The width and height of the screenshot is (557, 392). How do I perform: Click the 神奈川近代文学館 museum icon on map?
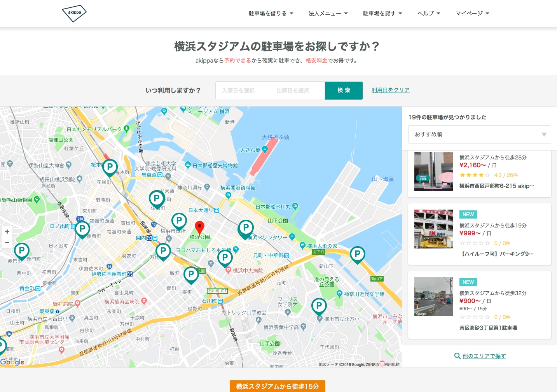click(x=339, y=294)
